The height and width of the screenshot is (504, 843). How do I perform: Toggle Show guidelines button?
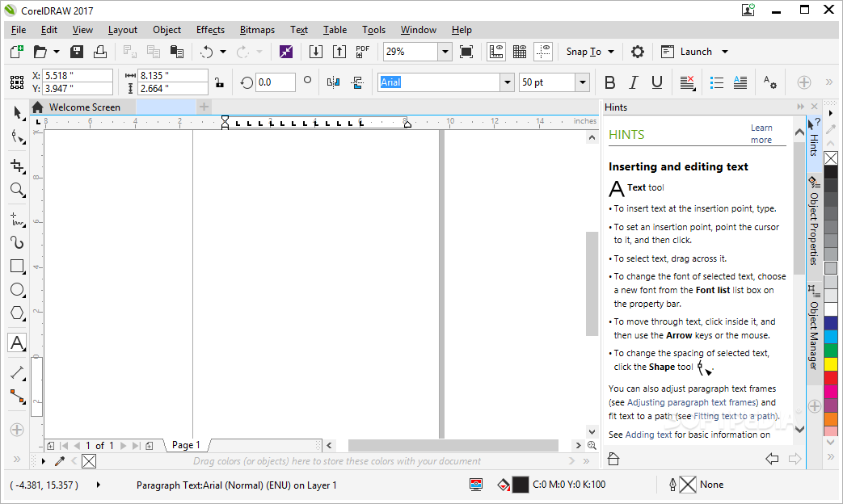coord(543,52)
